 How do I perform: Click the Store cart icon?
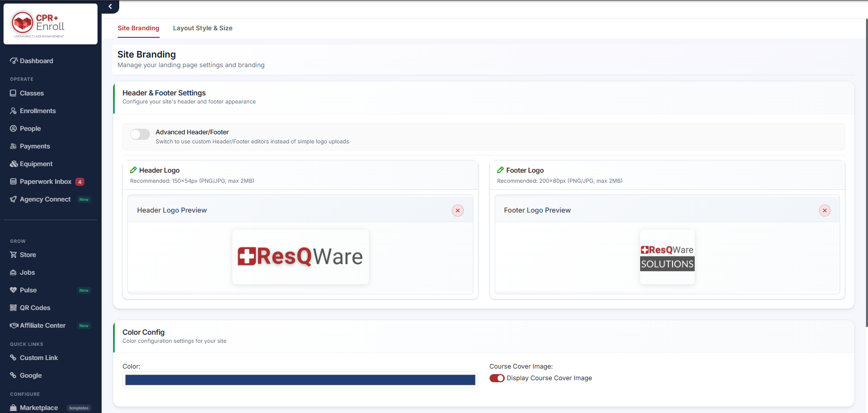[14, 254]
